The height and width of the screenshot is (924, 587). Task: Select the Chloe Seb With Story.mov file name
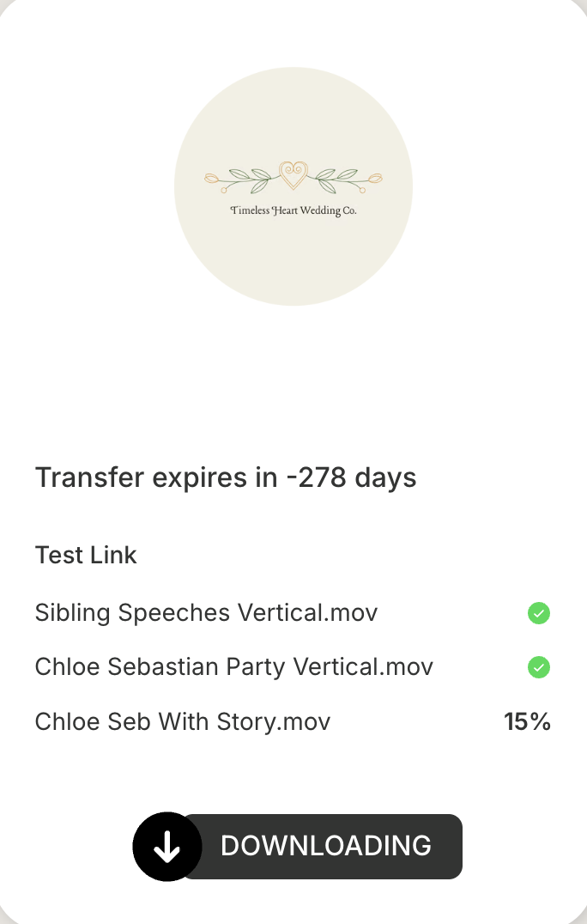182,721
